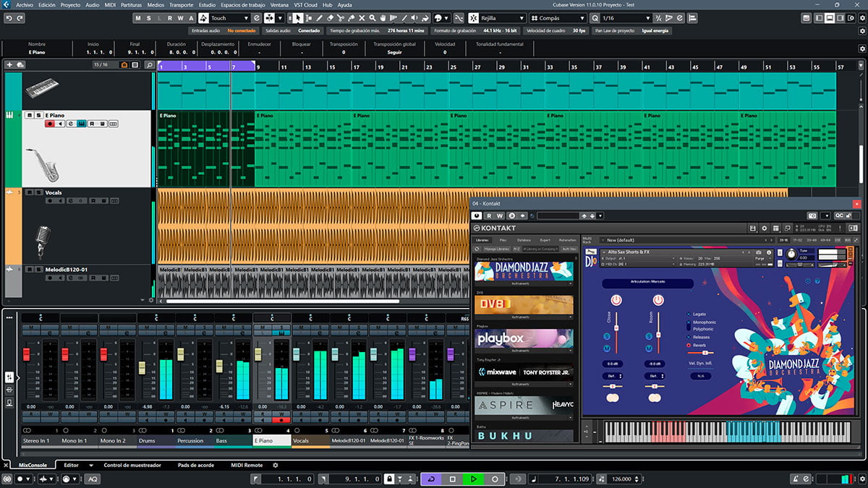Open the Find Tracks magnifier in track list
Viewport: 868px width, 488px height.
150,65
